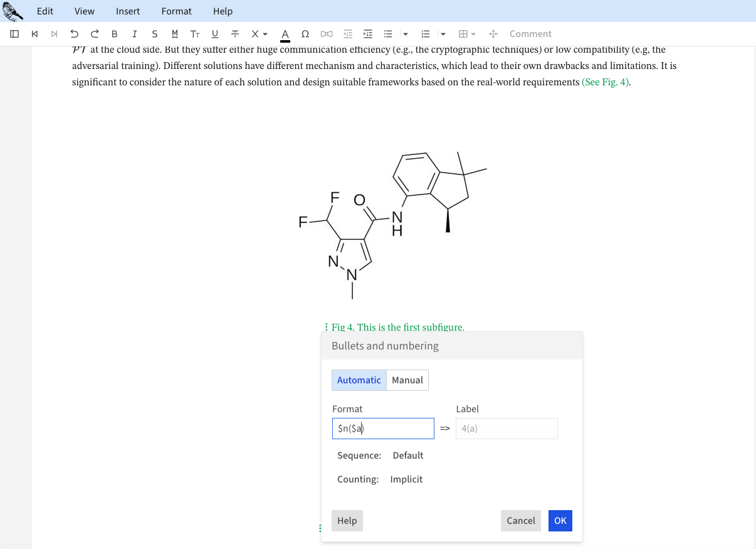Switch to Manual numbering mode

click(407, 380)
